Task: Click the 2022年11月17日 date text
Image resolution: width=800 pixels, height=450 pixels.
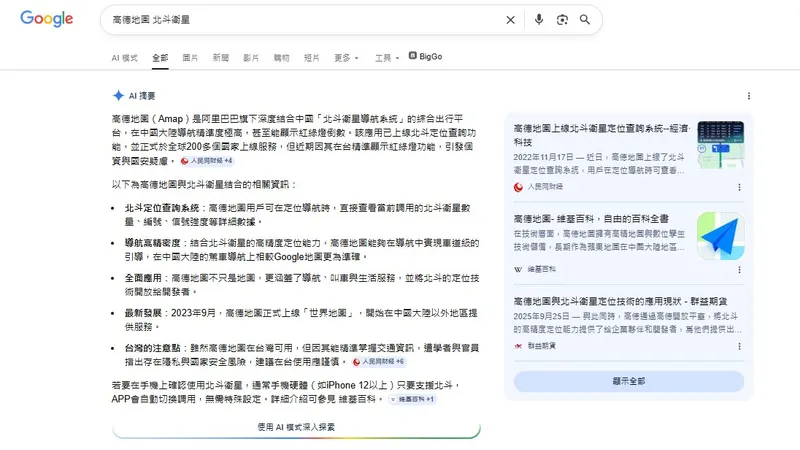Action: 542,157
